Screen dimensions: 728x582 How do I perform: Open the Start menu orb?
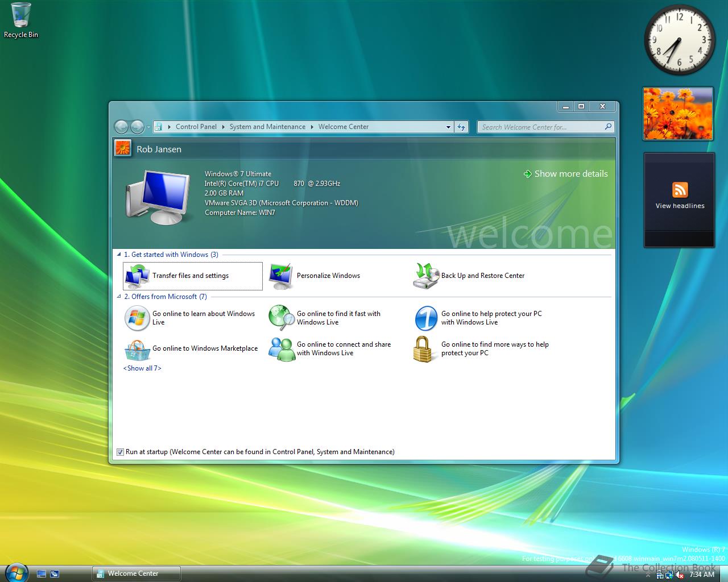(15, 573)
